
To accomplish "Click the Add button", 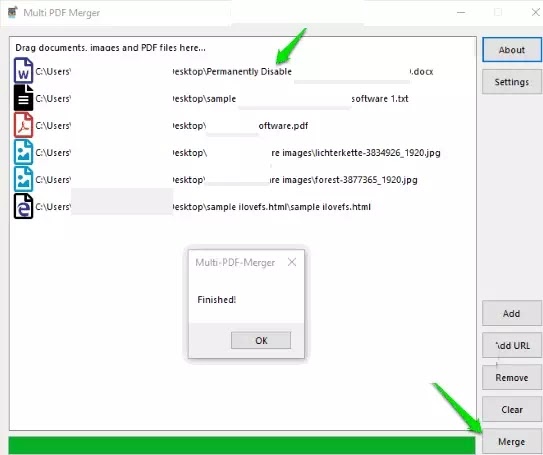I will pyautogui.click(x=511, y=313).
